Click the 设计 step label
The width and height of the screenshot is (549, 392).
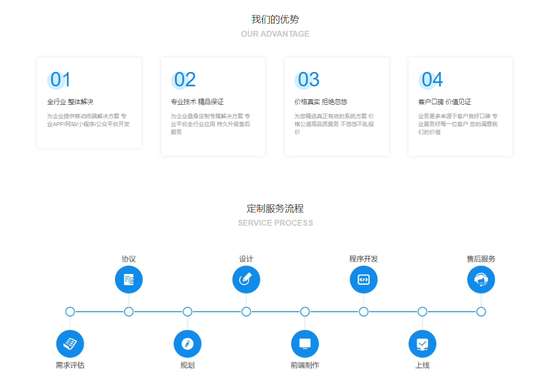[246, 259]
